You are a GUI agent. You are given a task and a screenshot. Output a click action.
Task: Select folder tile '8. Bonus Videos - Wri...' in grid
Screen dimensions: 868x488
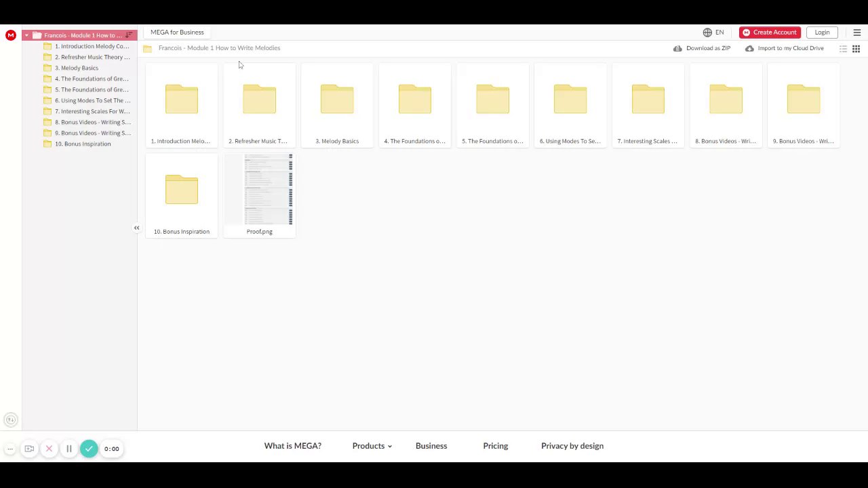click(726, 105)
